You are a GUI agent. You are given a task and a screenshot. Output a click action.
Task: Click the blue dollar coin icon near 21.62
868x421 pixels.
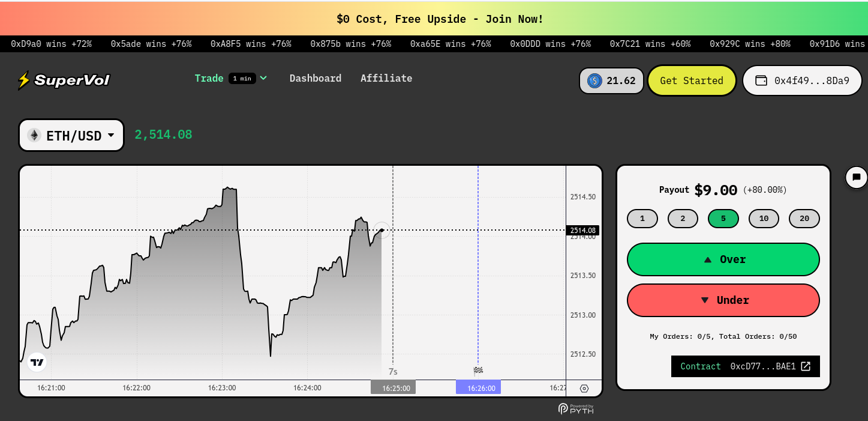click(x=594, y=80)
